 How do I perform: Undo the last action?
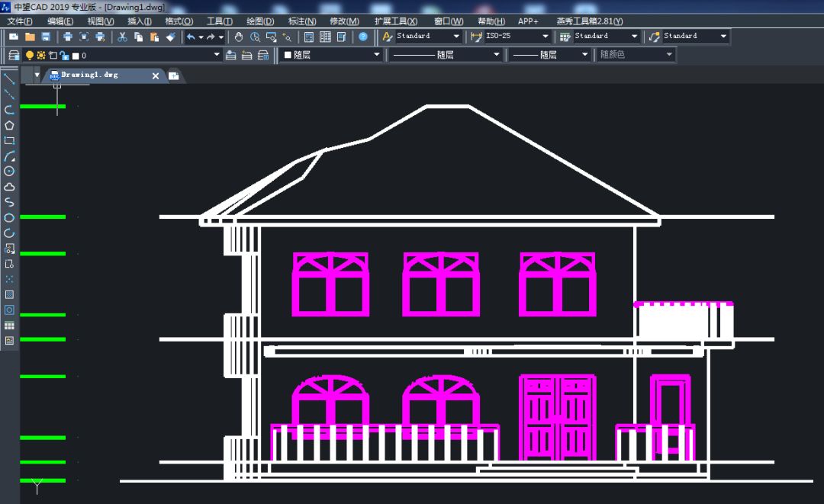point(191,37)
